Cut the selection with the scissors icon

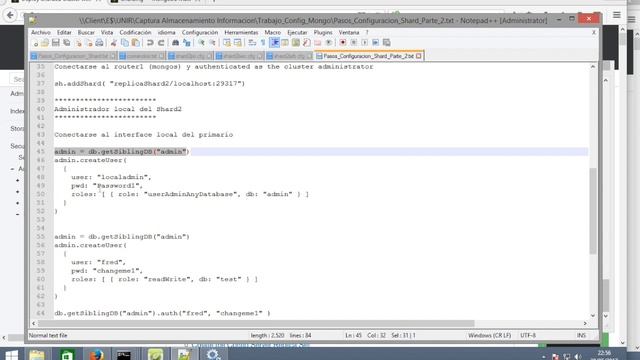tap(113, 43)
